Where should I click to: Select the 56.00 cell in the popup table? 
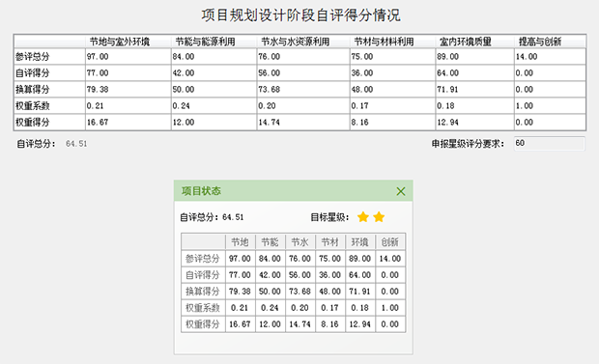click(x=300, y=275)
